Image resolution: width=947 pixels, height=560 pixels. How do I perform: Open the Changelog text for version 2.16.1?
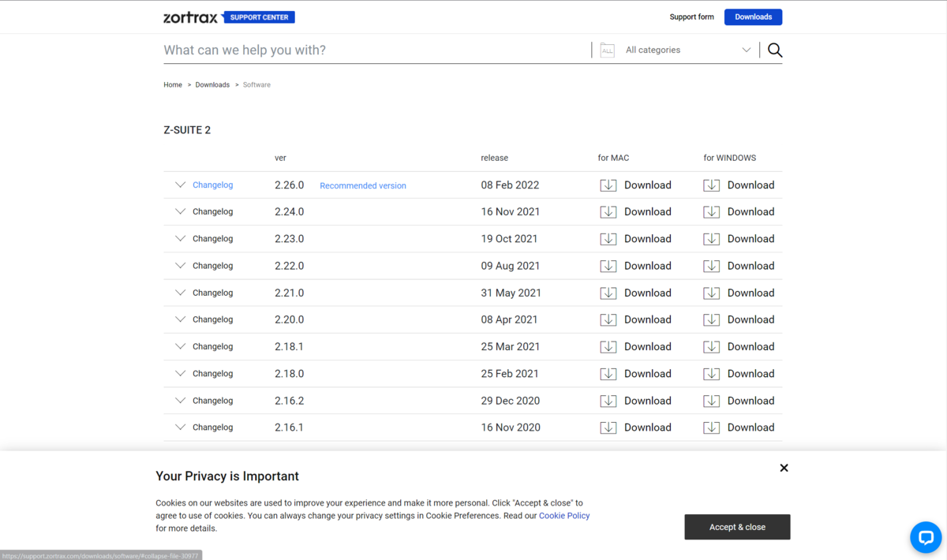point(212,427)
